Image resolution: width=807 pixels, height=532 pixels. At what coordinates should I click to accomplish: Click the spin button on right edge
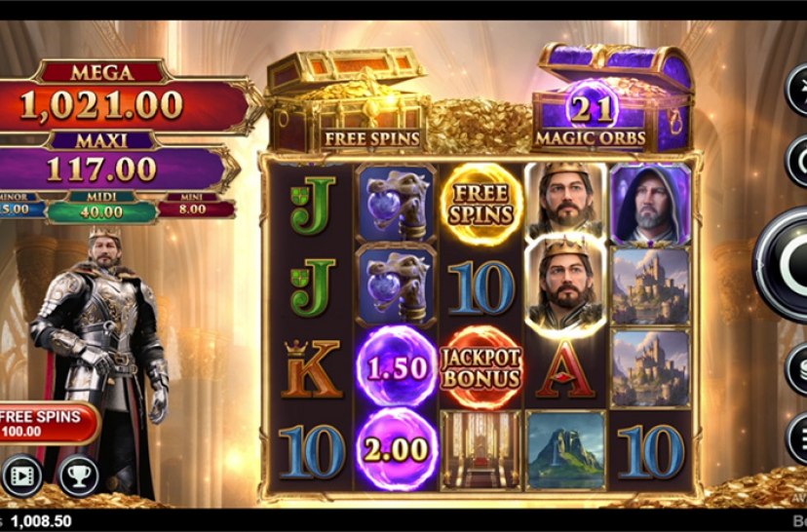[782, 264]
